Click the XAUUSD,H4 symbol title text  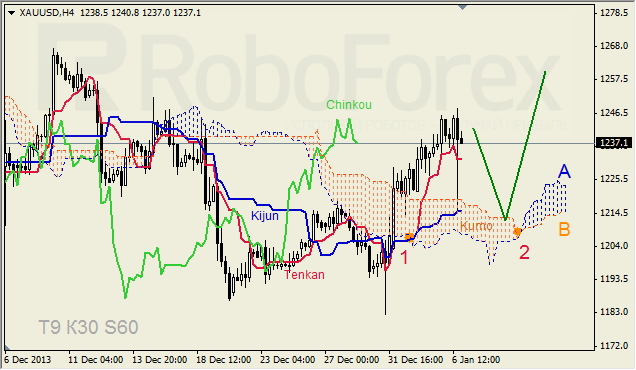click(x=47, y=13)
